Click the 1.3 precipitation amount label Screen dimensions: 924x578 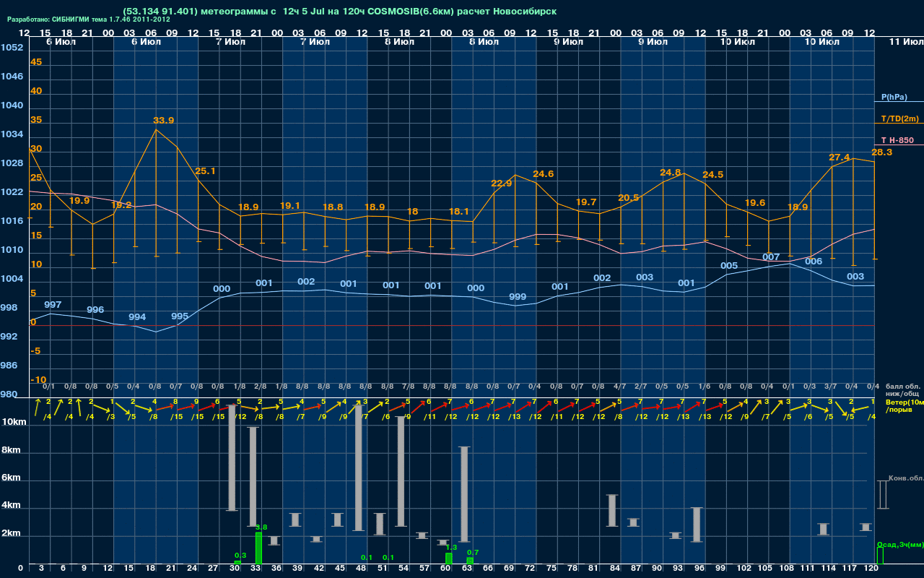[452, 548]
